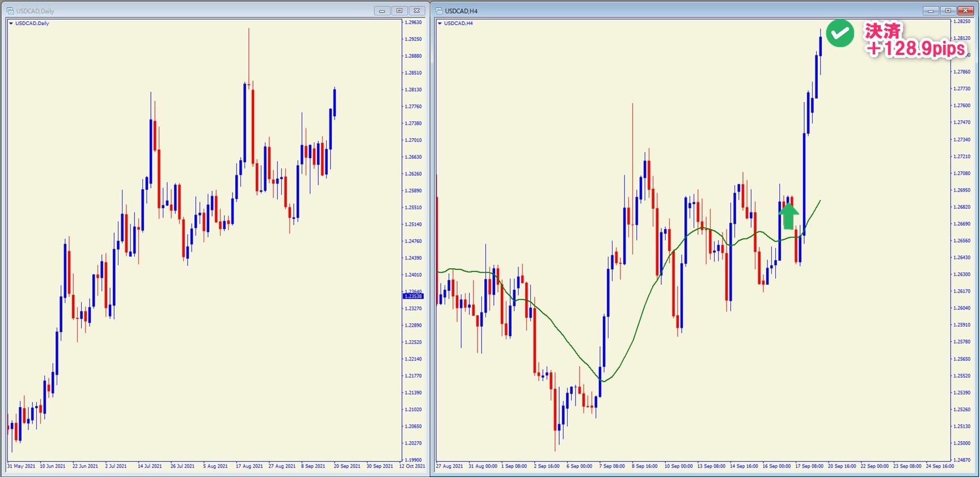Click 1.26300 on the H4 price scale
Viewport: 980px width, 478px height.
click(x=962, y=274)
